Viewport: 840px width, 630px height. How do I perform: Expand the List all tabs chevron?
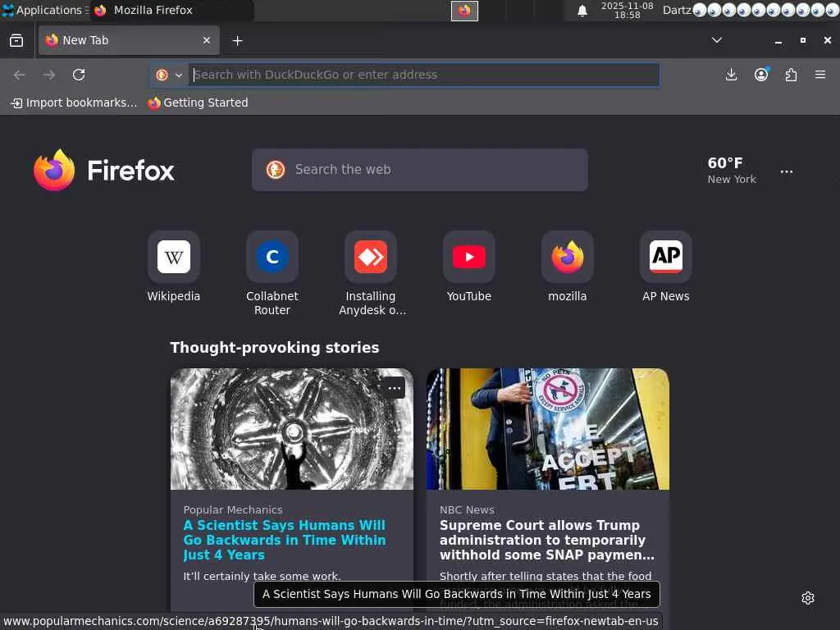point(716,40)
